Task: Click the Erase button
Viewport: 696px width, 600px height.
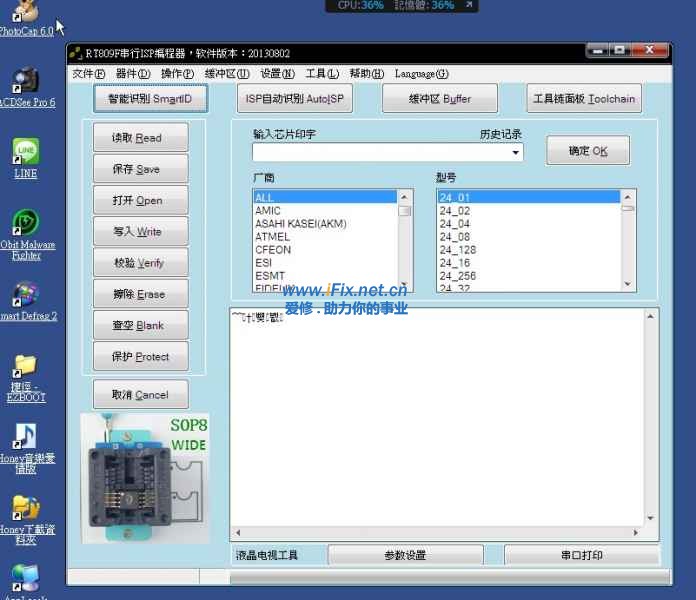Action: pyautogui.click(x=141, y=294)
